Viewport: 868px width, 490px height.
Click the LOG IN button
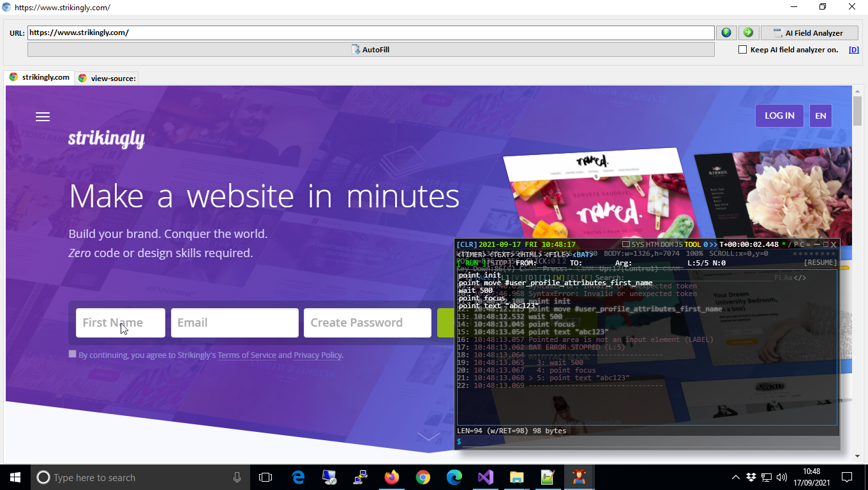click(x=779, y=115)
